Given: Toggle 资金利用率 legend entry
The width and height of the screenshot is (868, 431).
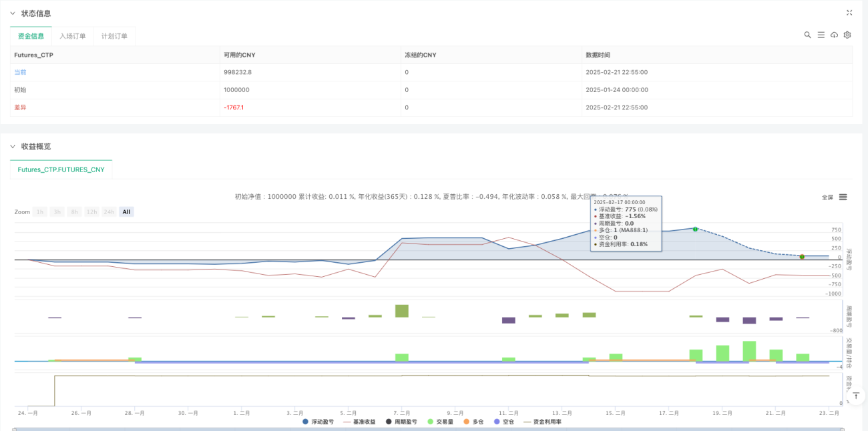Looking at the screenshot, I should (x=542, y=422).
